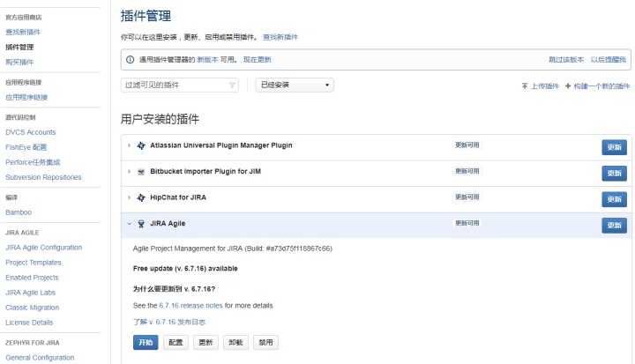Click the HipChat for JIRA plugin icon

pyautogui.click(x=141, y=197)
